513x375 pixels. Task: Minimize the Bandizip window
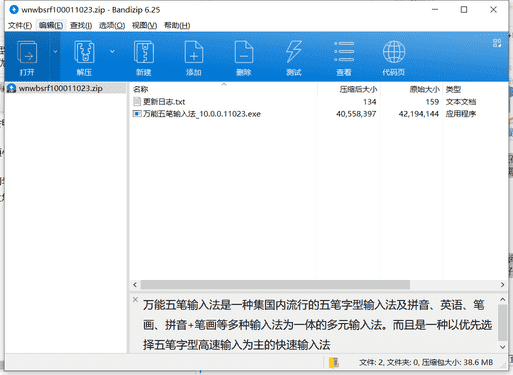tap(435, 10)
